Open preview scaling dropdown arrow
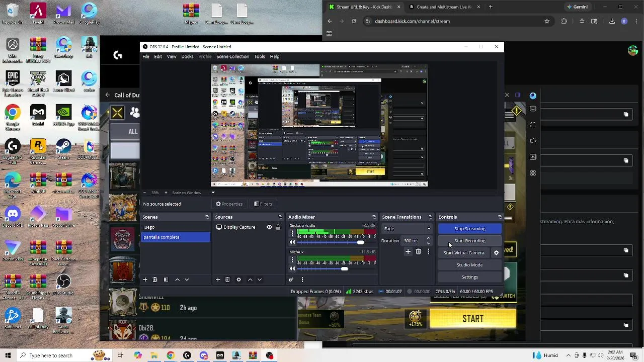 point(213,193)
